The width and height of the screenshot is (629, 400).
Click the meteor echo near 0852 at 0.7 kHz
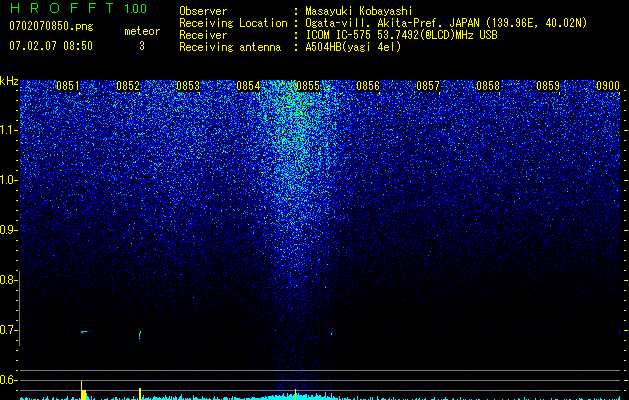click(140, 334)
